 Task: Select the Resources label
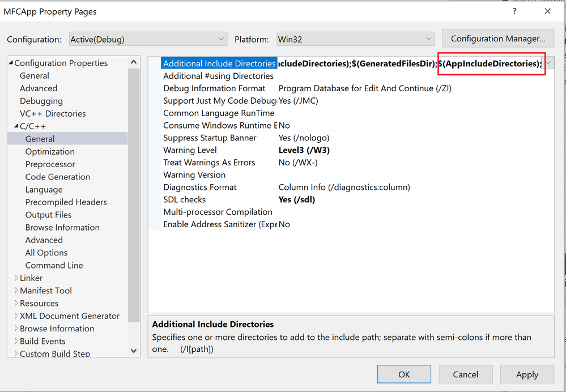39,303
